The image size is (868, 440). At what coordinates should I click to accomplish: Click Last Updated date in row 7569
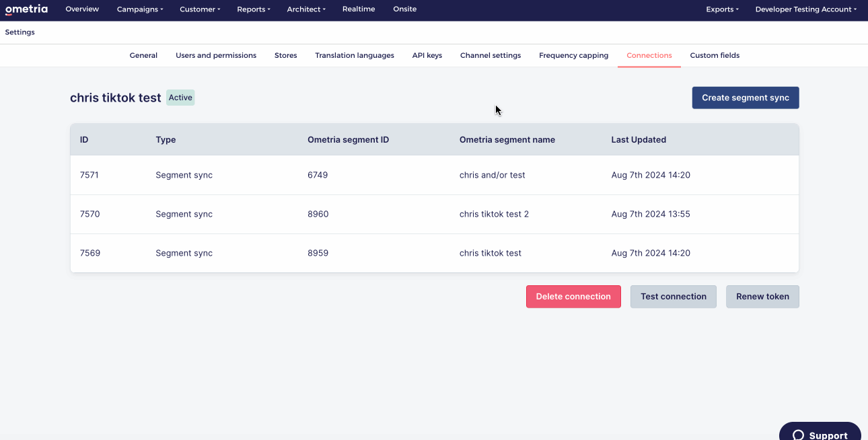pos(651,253)
